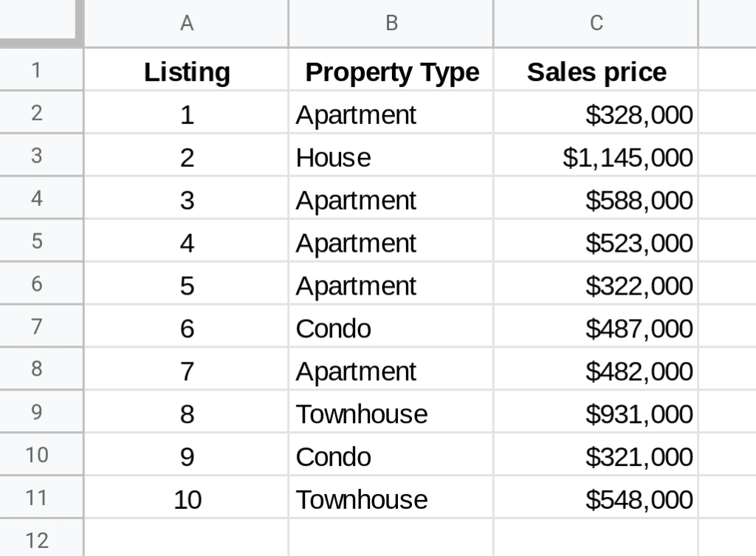Select Apartment cell in row 4

[391, 198]
